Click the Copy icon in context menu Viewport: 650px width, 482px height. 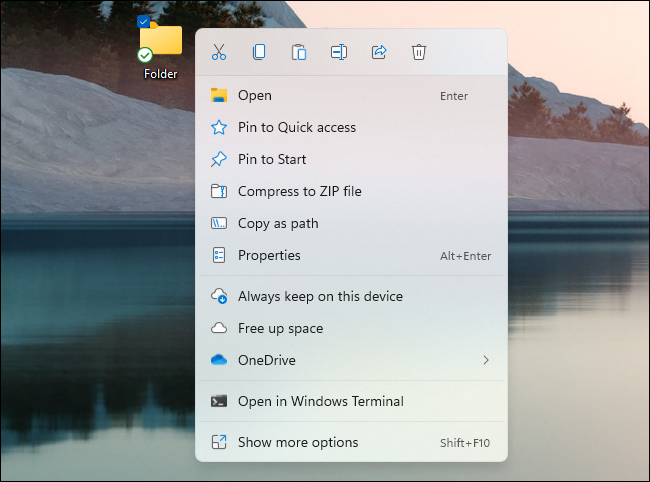point(259,52)
